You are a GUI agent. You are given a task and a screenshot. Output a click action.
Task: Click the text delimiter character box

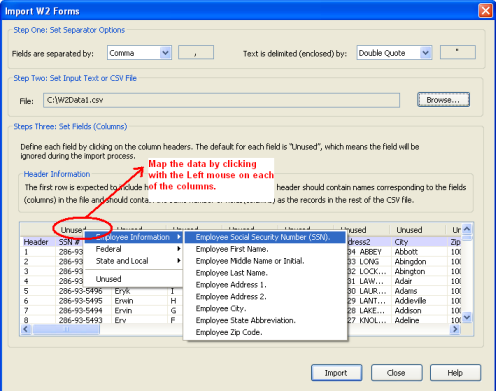pos(458,52)
